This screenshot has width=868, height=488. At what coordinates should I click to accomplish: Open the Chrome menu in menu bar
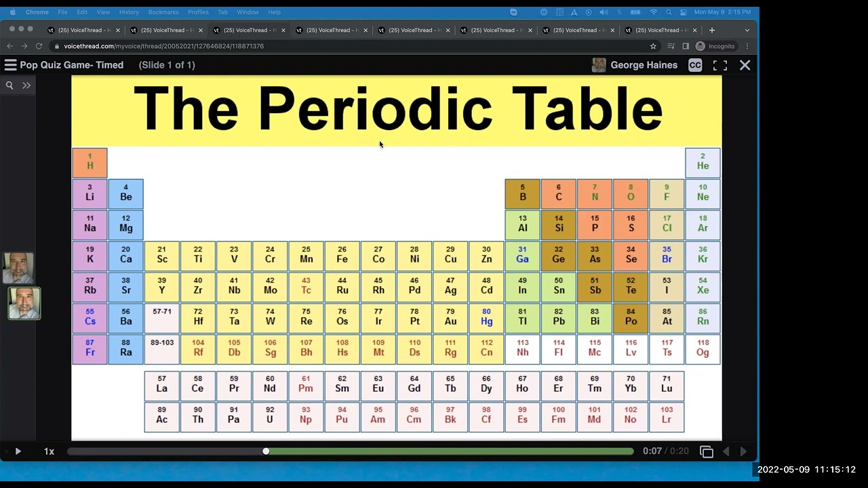(x=37, y=12)
